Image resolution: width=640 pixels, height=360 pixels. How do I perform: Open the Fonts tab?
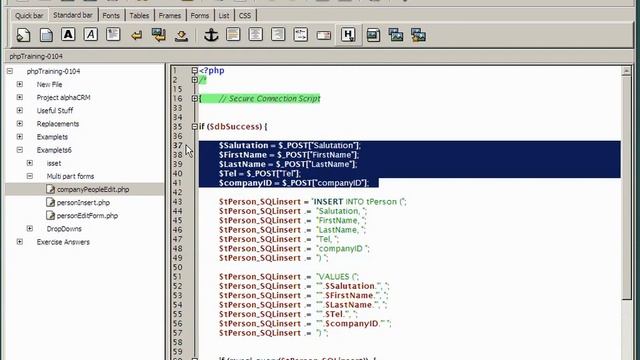pos(111,16)
